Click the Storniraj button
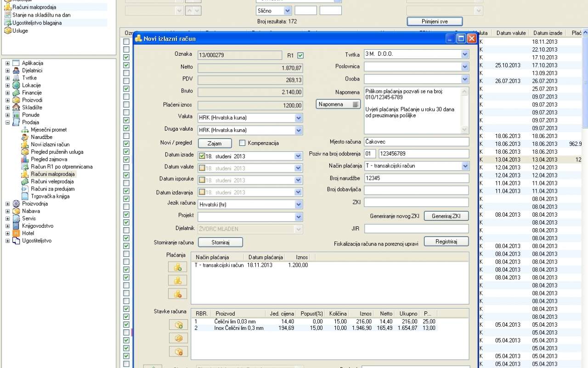Viewport: 588px width, 368px height. [x=220, y=242]
